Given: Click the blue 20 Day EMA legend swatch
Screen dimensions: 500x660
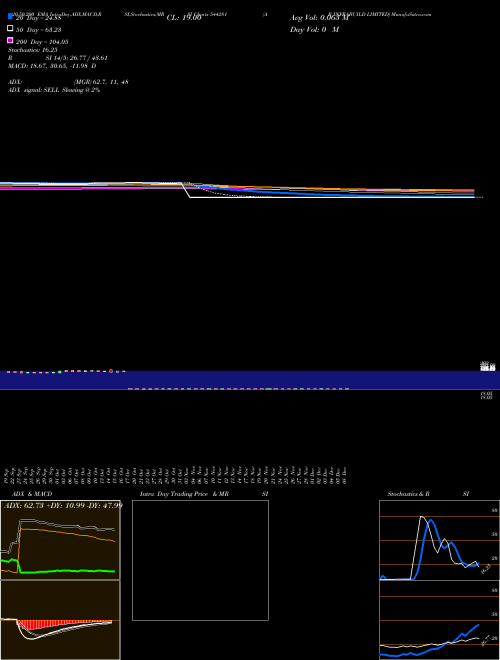Looking at the screenshot, I should [10, 17].
